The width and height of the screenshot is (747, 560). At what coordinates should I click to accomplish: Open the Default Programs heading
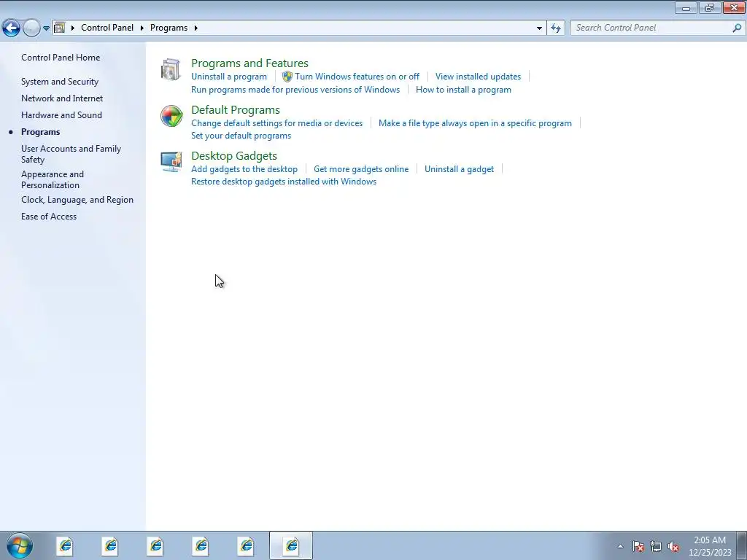click(x=236, y=110)
